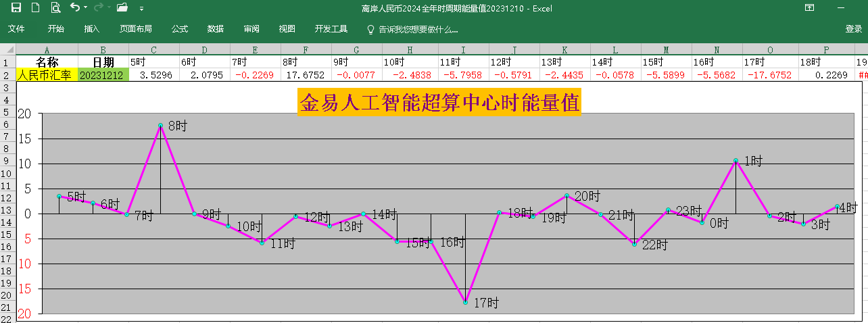Expand the customize quick access toolbar menu
Viewport: 868px width, 323px height.
tap(141, 9)
